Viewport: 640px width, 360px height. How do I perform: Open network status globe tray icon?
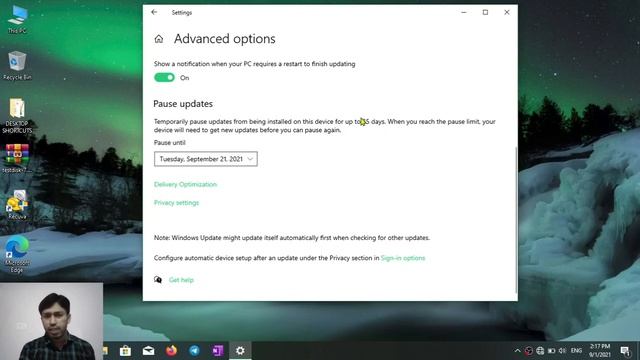pos(540,351)
